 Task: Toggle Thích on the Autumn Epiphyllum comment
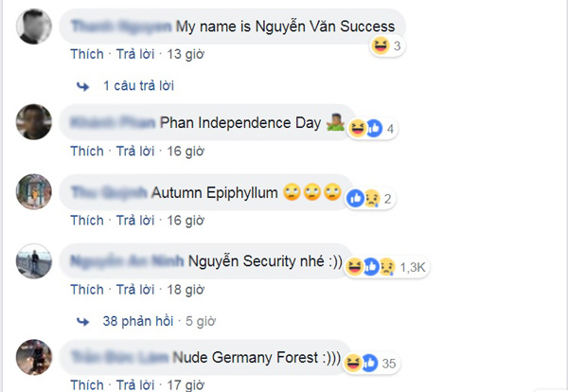coord(87,221)
